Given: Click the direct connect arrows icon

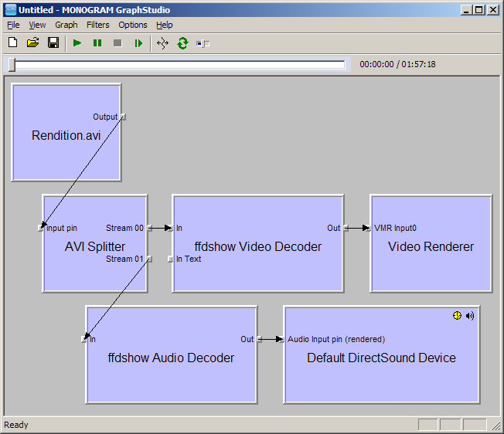Looking at the screenshot, I should 162,43.
